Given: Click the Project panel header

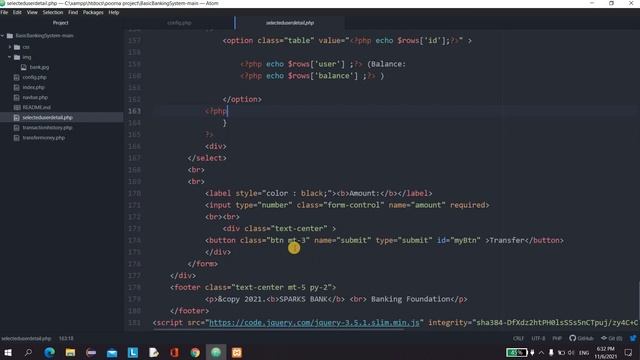Looking at the screenshot, I should [x=60, y=23].
